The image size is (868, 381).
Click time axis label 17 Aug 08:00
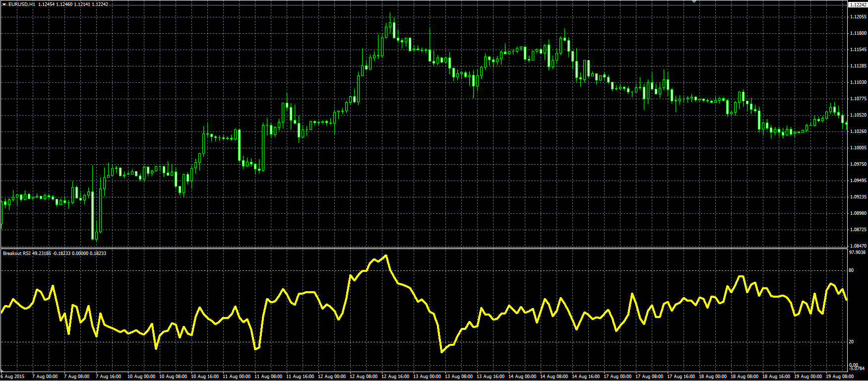pos(649,377)
